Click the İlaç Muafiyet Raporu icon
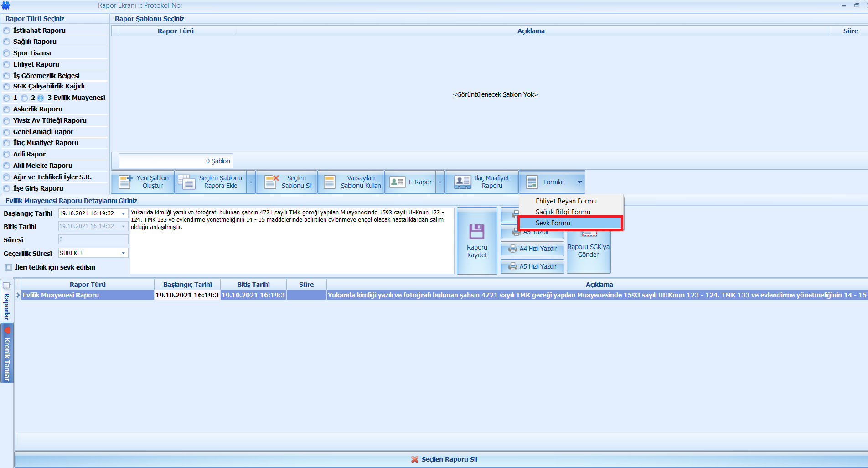This screenshot has height=468, width=868. pyautogui.click(x=463, y=182)
